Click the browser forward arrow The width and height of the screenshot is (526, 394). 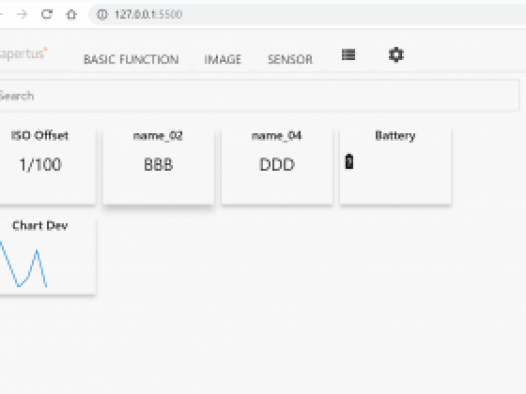point(22,14)
